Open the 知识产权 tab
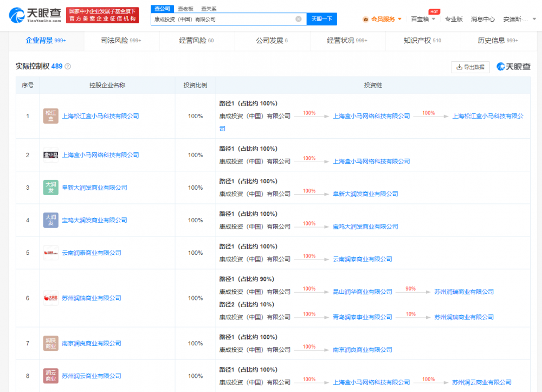 coord(423,41)
